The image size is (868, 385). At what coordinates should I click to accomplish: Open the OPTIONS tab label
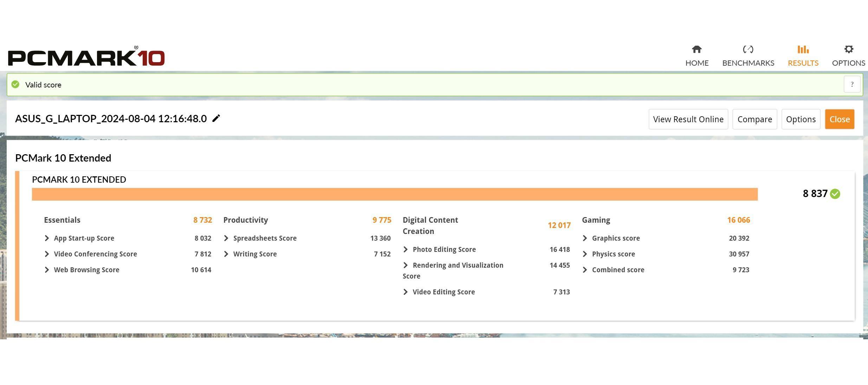(x=848, y=63)
